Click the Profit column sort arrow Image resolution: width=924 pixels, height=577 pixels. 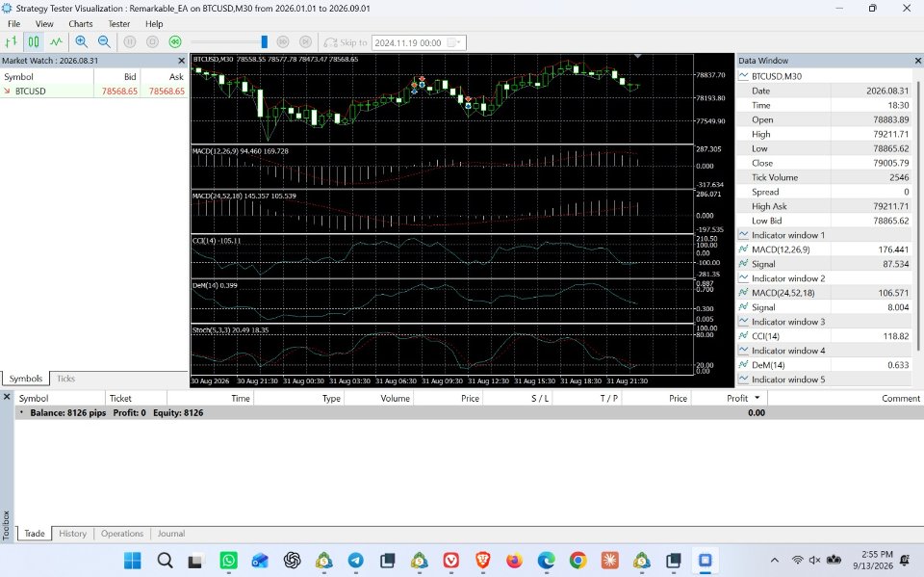[757, 398]
